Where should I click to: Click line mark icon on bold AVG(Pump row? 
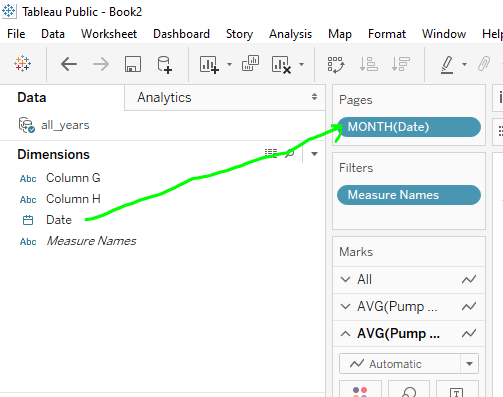(x=469, y=333)
